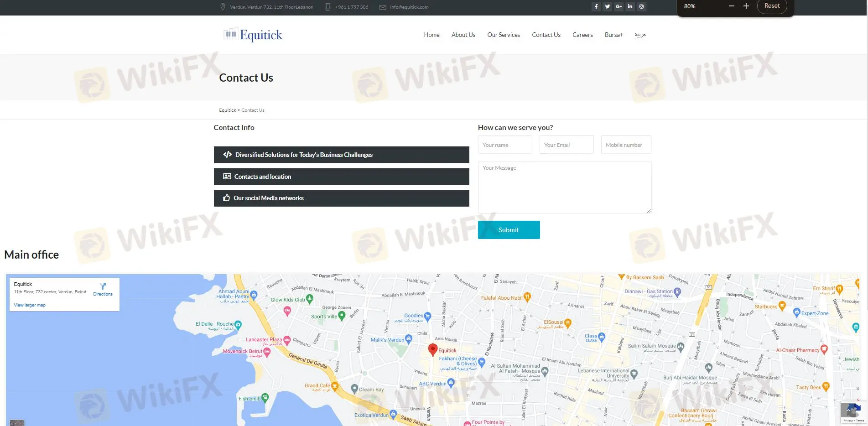Open the About Us menu item

(x=463, y=35)
